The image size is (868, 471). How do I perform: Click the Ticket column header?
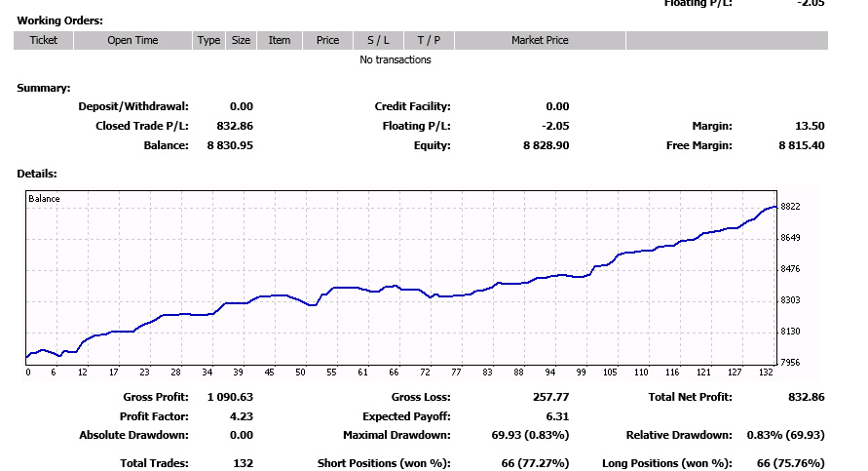[43, 40]
